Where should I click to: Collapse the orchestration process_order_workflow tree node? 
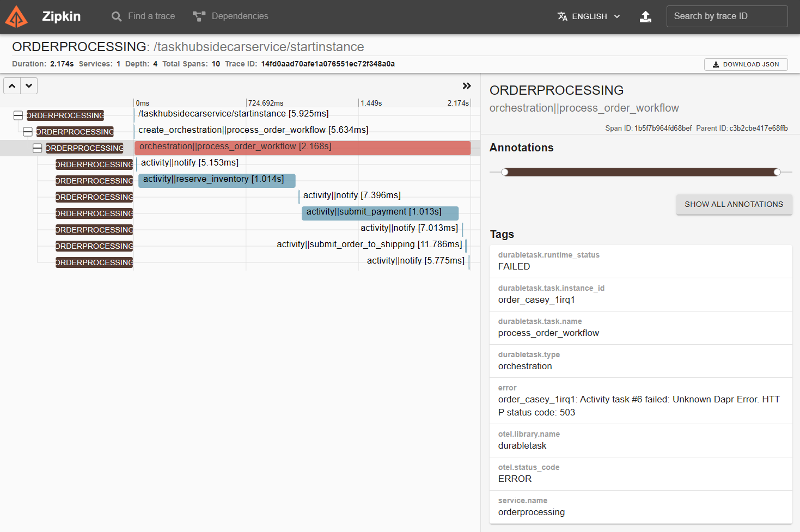pos(38,148)
